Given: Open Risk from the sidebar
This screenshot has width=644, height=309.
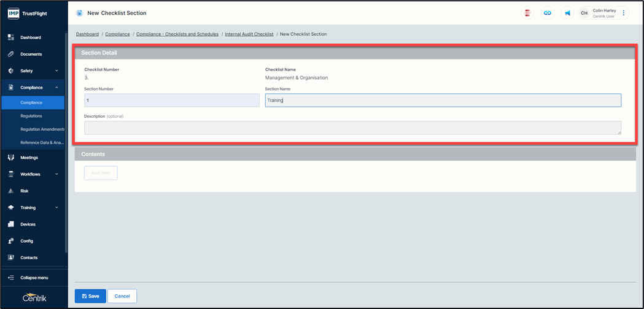Looking at the screenshot, I should [25, 191].
